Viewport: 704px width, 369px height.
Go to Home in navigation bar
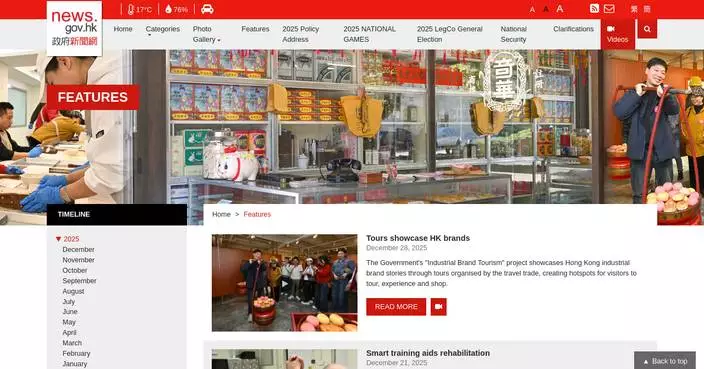coord(123,29)
